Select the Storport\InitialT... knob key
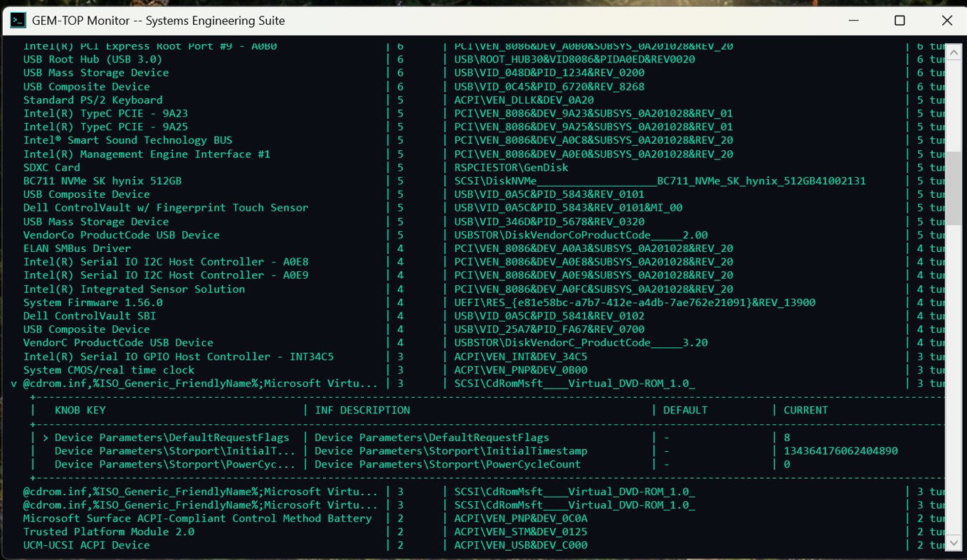The height and width of the screenshot is (560, 967). click(x=174, y=451)
